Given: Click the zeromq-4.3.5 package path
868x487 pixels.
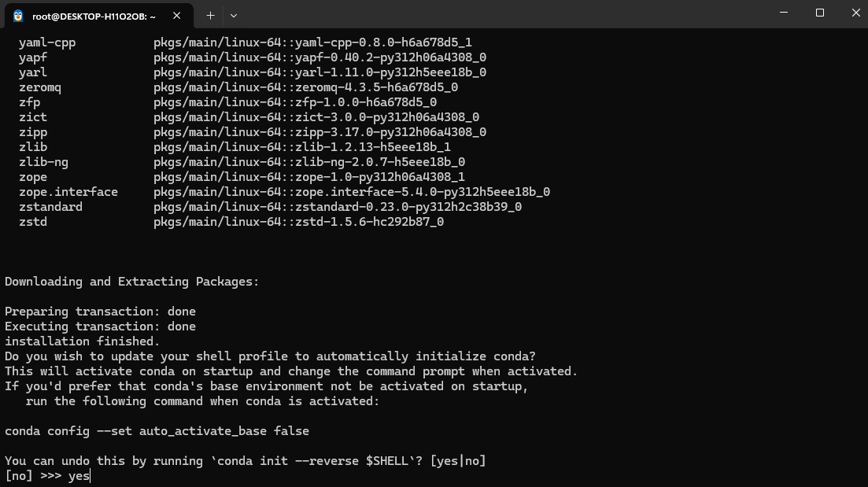Looking at the screenshot, I should click(305, 87).
